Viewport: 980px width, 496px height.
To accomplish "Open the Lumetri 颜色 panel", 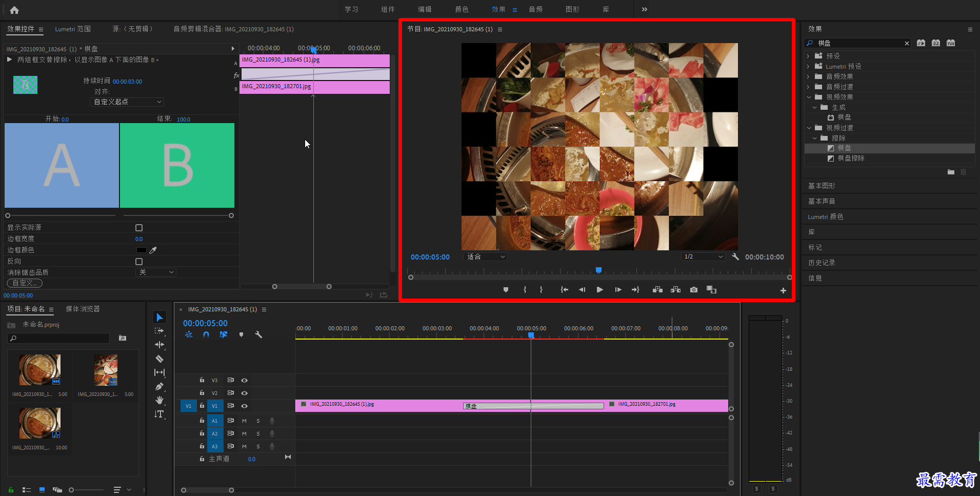I will coord(826,216).
